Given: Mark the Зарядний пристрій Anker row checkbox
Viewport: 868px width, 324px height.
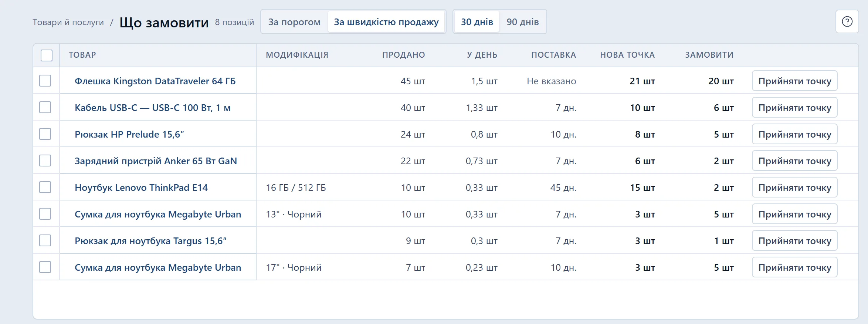Looking at the screenshot, I should tap(45, 161).
